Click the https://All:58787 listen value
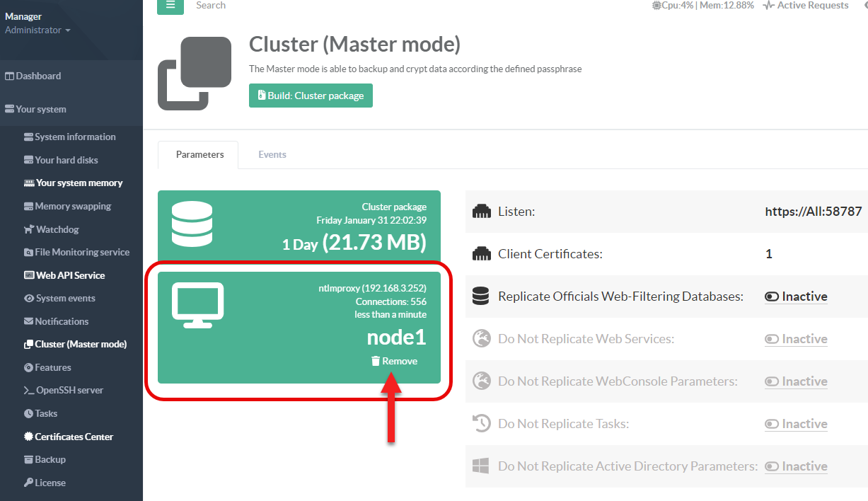868x501 pixels. click(x=813, y=212)
